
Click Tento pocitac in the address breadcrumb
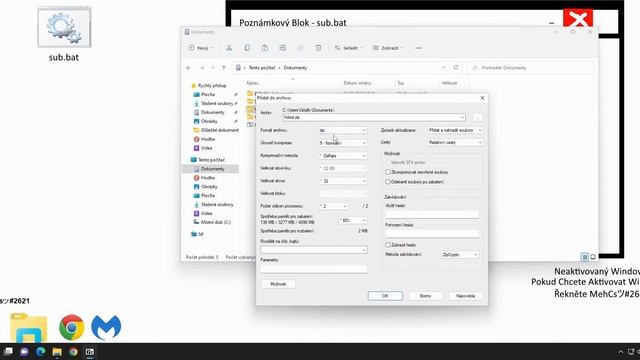point(262,68)
